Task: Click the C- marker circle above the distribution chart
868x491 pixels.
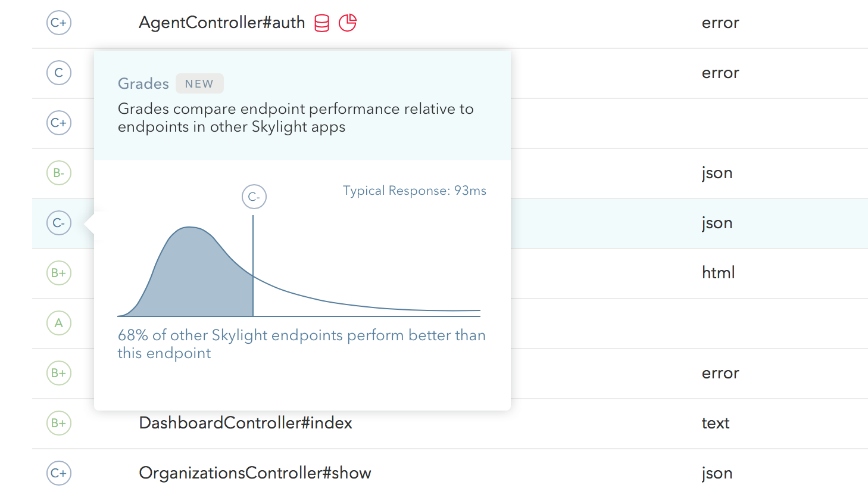Action: pos(254,197)
